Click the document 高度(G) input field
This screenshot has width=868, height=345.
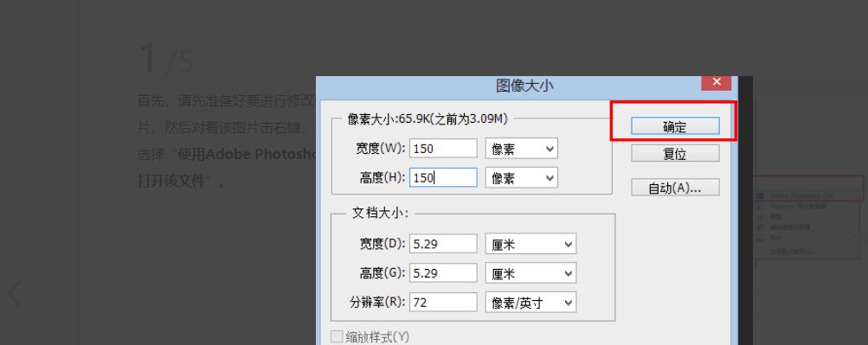point(443,272)
